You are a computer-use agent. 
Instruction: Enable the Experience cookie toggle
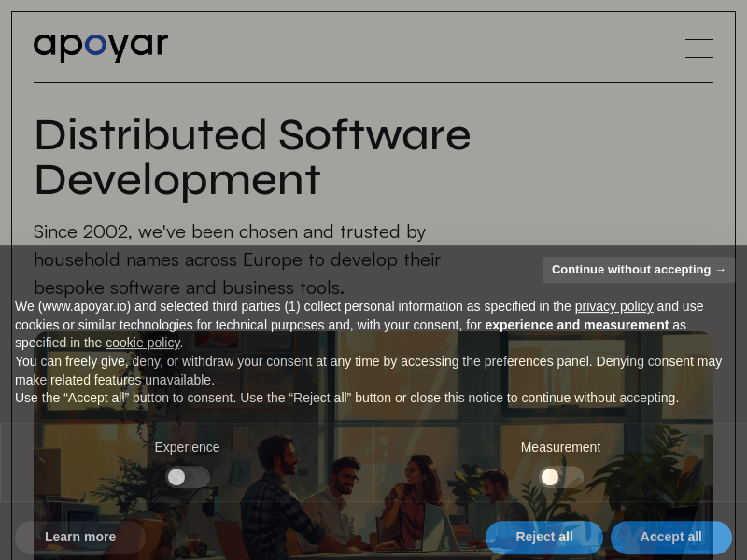[187, 477]
